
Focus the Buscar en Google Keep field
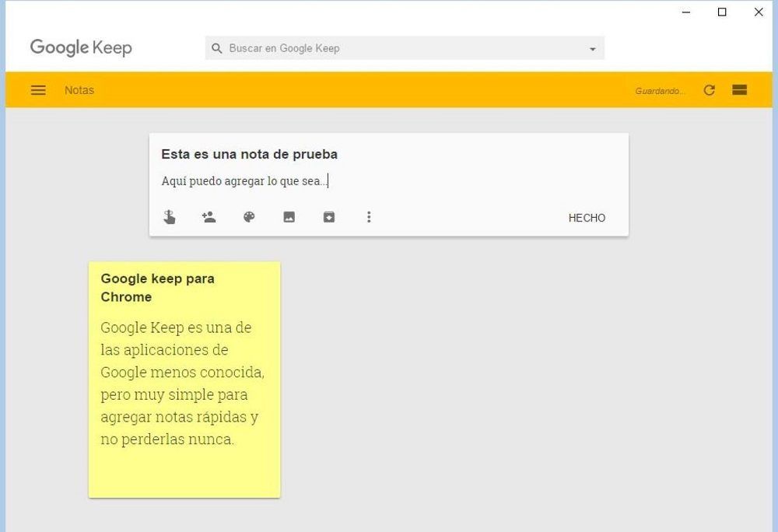(x=405, y=48)
